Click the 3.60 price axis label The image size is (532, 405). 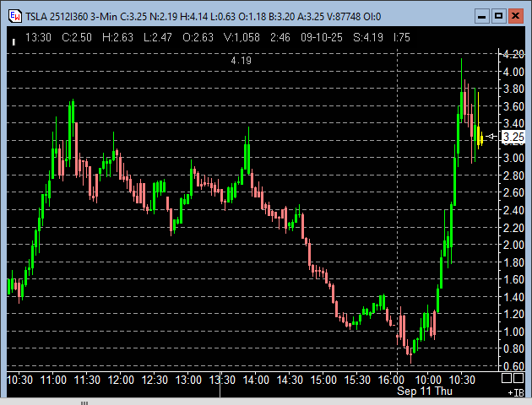[513, 106]
